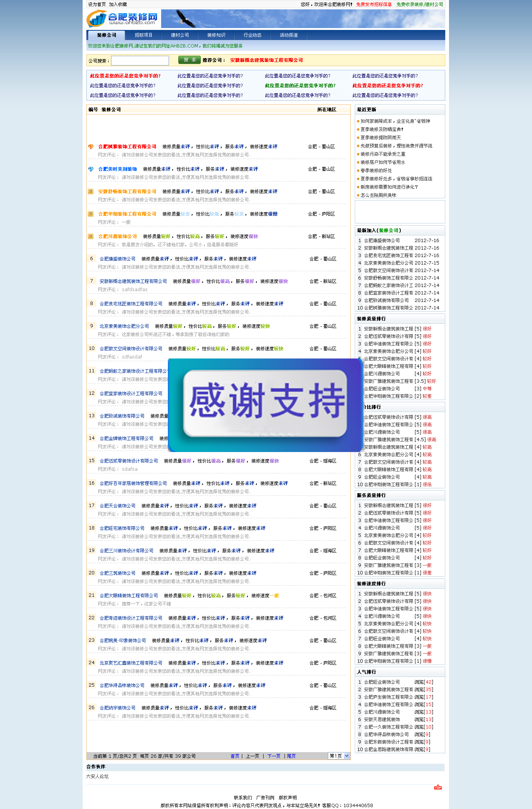Click 首页 in the pagination bar
Screen dimensions: 532x809
click(x=235, y=756)
